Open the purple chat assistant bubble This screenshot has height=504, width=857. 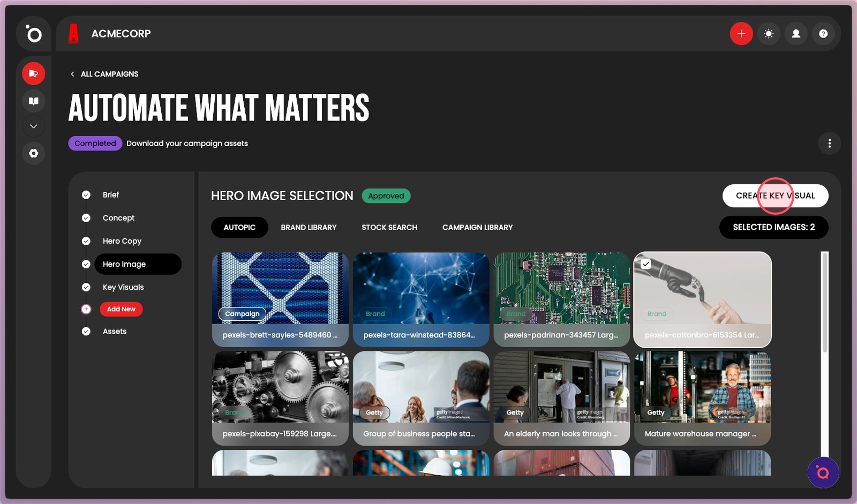823,472
